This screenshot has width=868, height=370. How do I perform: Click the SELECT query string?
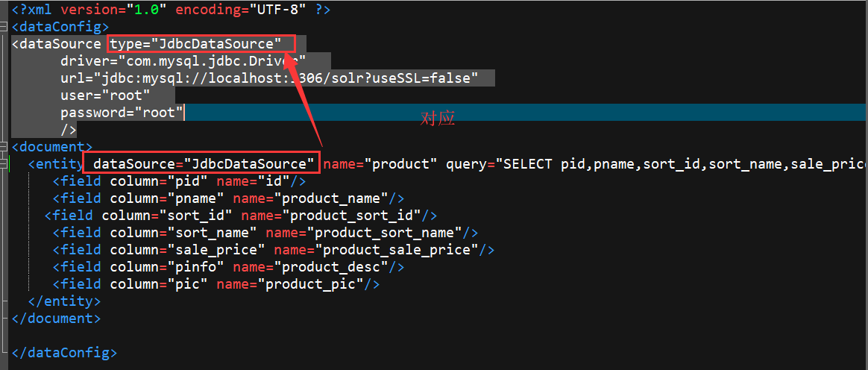click(x=681, y=164)
